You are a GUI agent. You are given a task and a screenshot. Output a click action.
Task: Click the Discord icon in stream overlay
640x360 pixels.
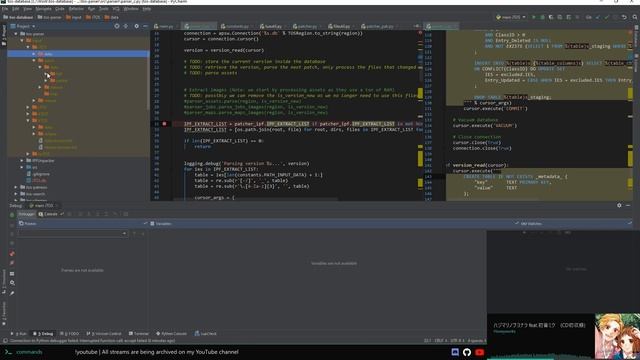click(455, 352)
